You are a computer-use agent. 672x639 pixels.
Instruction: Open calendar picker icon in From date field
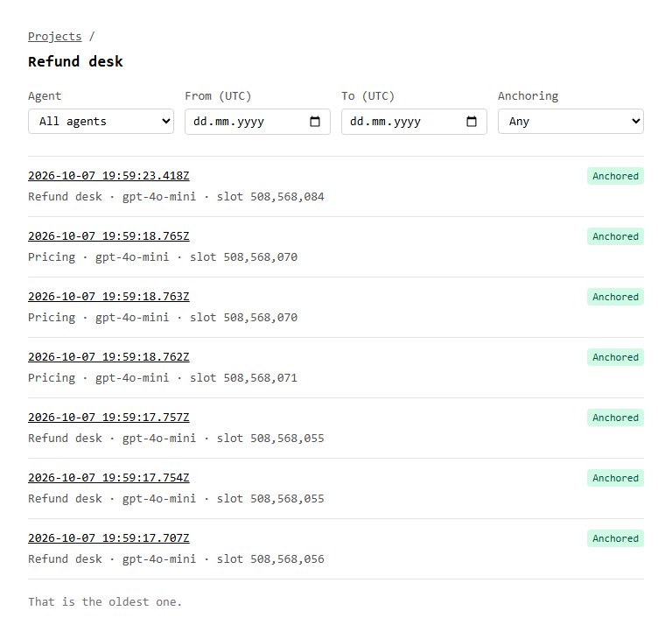[x=315, y=122]
